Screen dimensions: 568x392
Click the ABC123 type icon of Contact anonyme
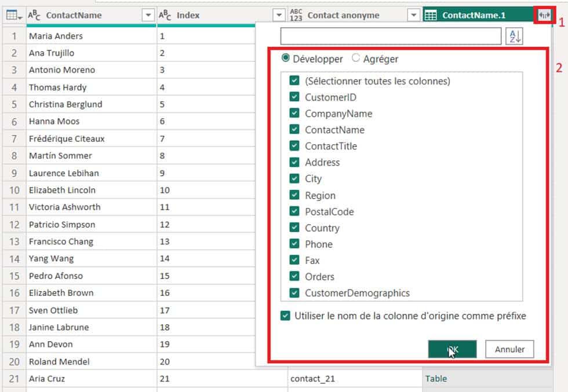(x=296, y=16)
